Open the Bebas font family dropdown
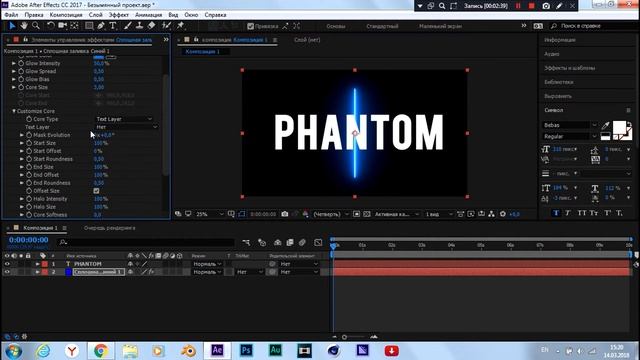The width and height of the screenshot is (640, 360). pyautogui.click(x=570, y=125)
